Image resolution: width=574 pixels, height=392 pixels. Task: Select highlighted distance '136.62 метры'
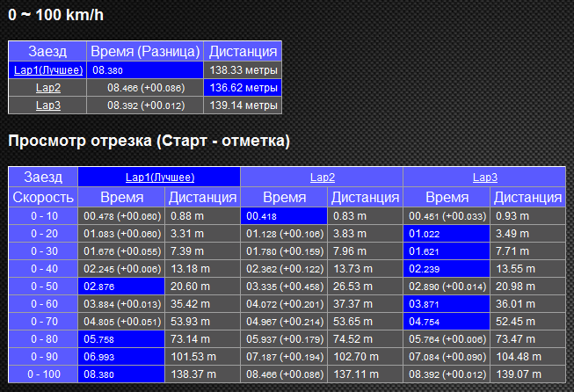click(243, 88)
